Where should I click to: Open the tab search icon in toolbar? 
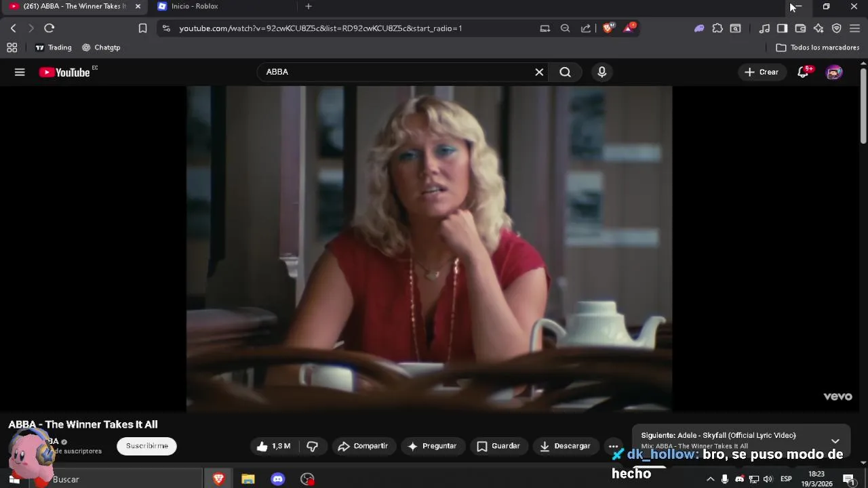pyautogui.click(x=736, y=28)
